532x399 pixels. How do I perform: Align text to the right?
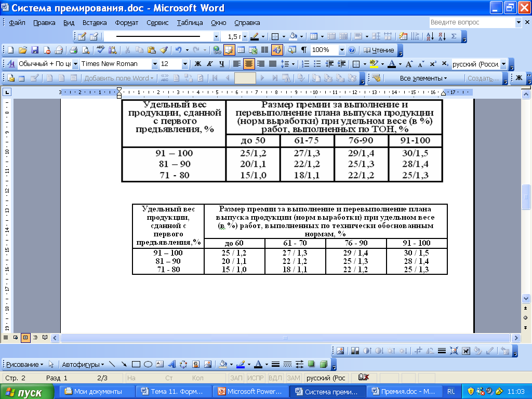[261, 64]
